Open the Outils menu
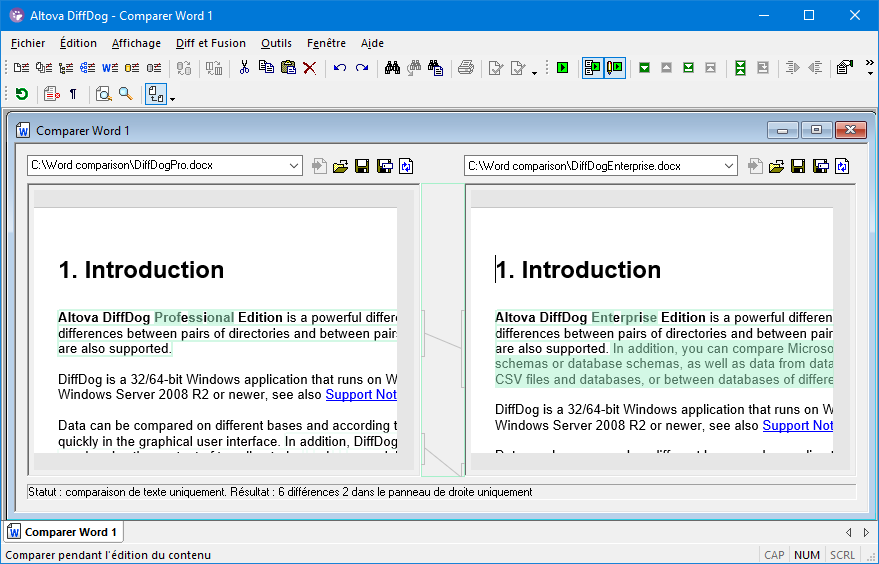 pyautogui.click(x=276, y=43)
